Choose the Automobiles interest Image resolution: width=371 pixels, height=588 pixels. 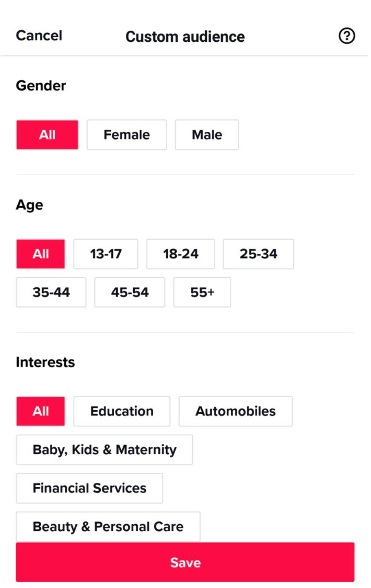(235, 411)
